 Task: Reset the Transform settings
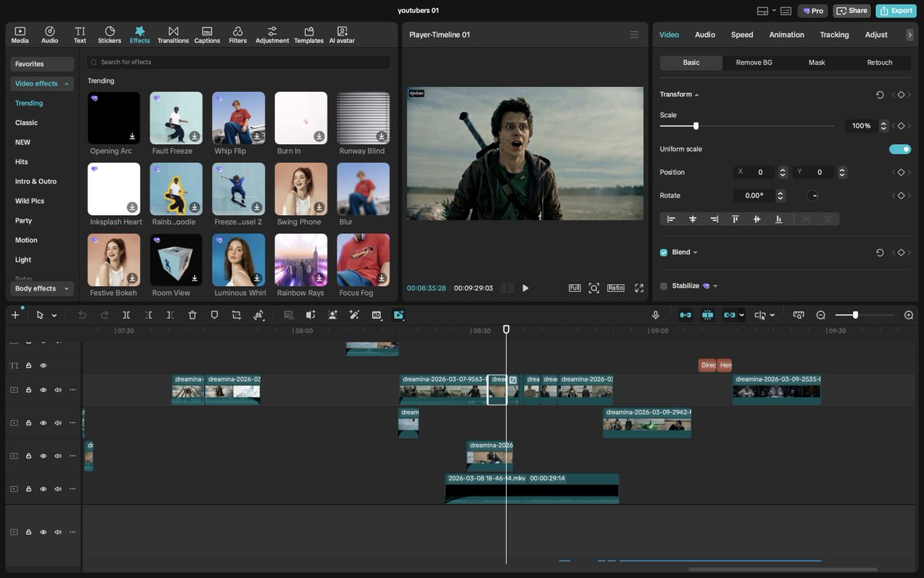coord(879,95)
